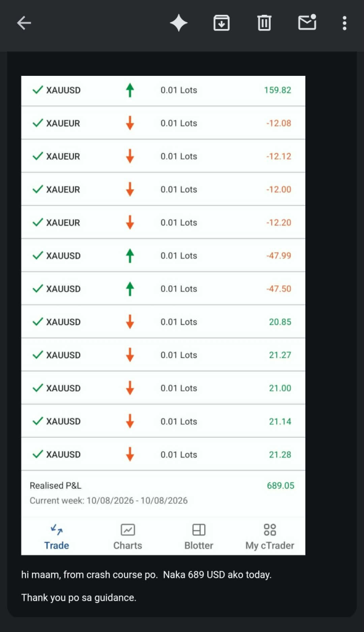Open the My cTrader section icon
Viewport: 364px width, 632px height.
tap(270, 529)
